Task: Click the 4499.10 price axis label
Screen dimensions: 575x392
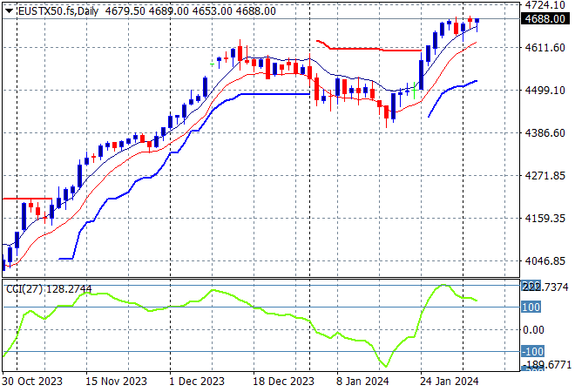Action: coord(545,90)
